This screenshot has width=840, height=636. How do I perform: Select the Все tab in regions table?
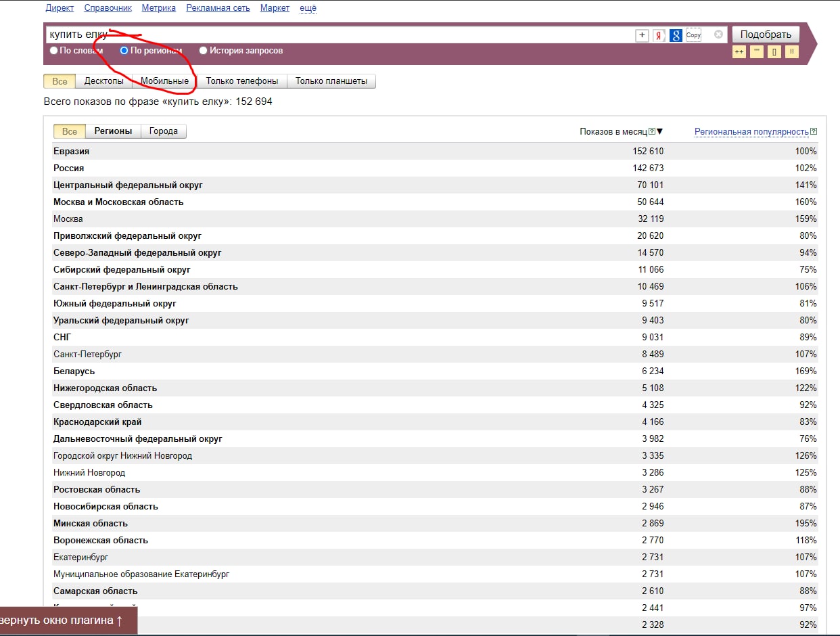[x=70, y=131]
